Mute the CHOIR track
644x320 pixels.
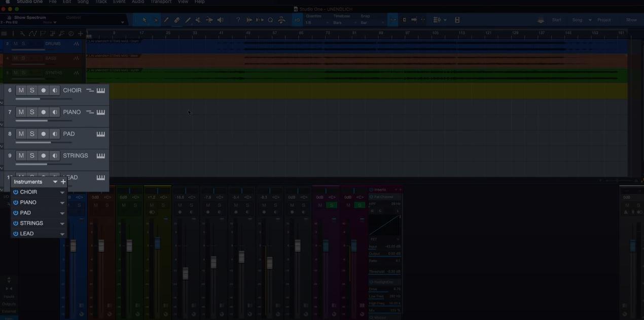(x=21, y=90)
